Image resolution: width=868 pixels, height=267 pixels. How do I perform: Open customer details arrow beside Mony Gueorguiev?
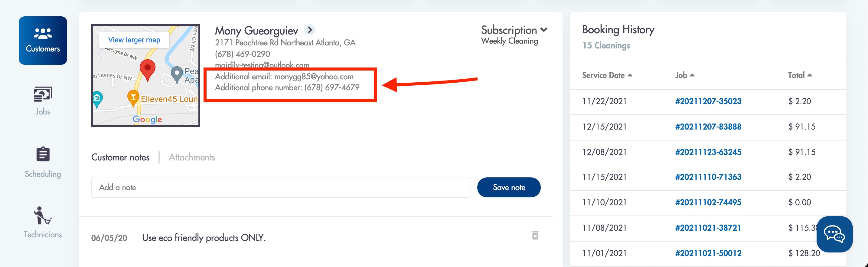pos(310,30)
